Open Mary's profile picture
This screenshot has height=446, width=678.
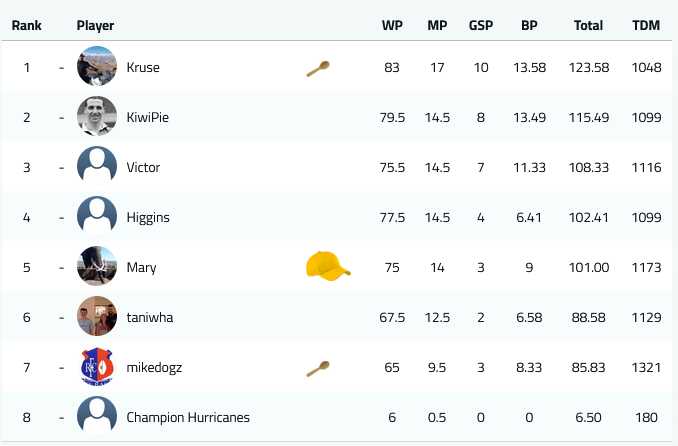pos(97,266)
